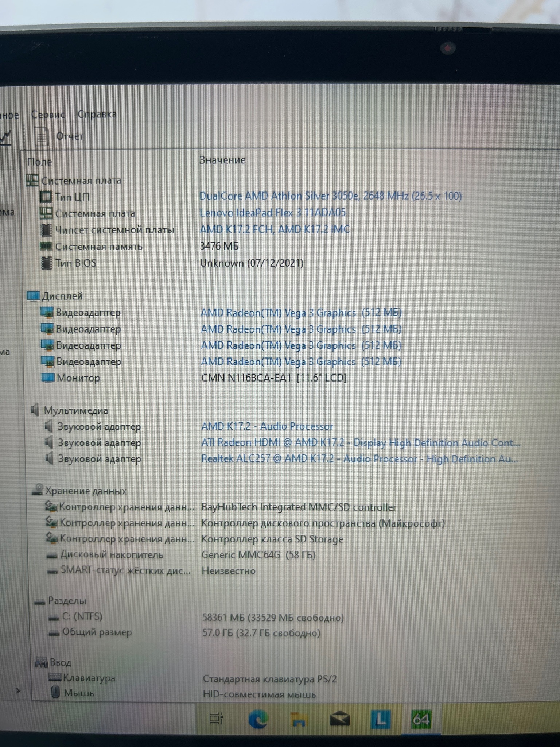
Task: Sort by the Значение column header
Action: tap(222, 160)
